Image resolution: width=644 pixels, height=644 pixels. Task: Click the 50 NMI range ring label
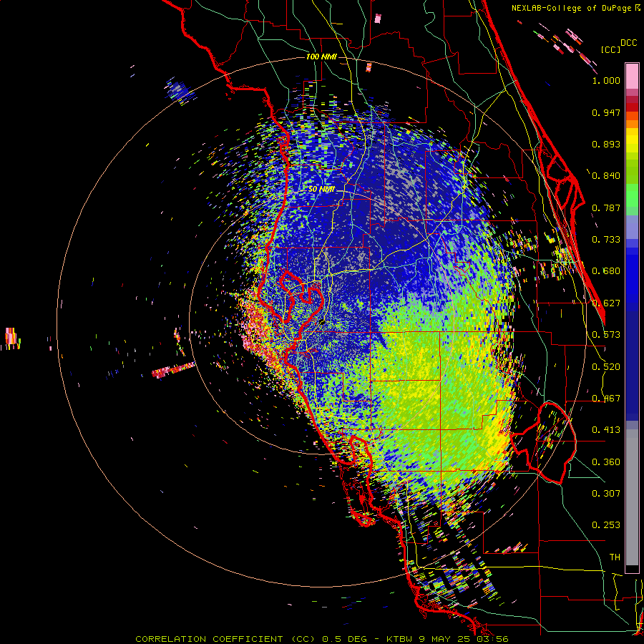321,190
